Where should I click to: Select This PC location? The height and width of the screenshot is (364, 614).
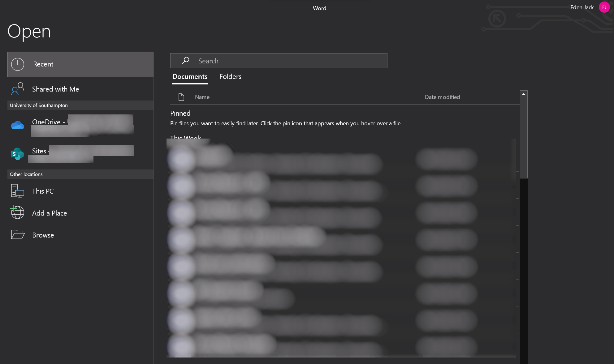(x=43, y=191)
